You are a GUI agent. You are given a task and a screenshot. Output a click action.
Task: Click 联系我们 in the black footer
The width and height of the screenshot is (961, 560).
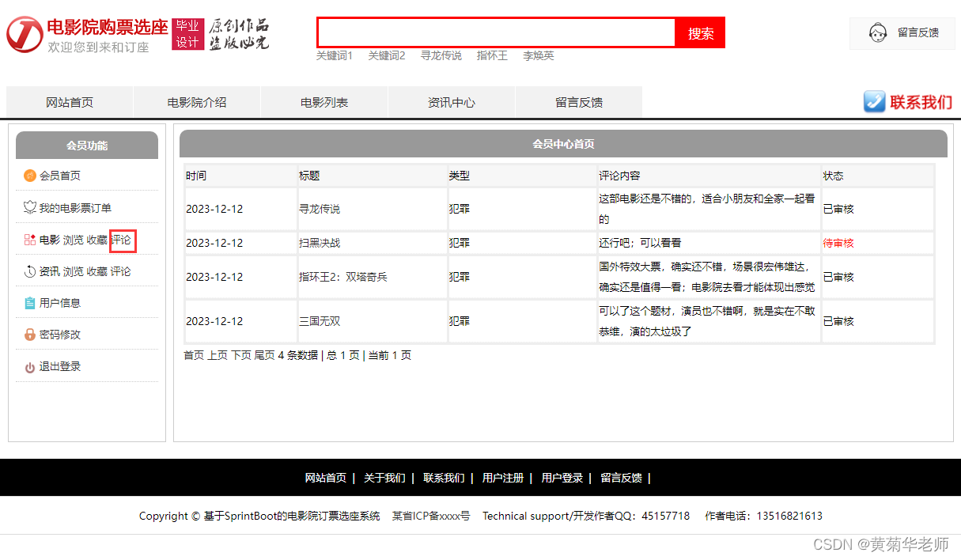(x=444, y=478)
